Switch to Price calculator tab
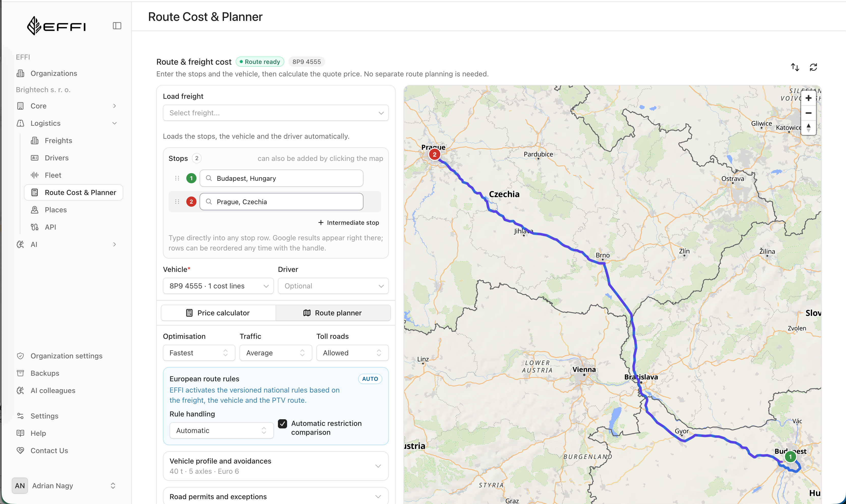Viewport: 846px width, 504px height. point(218,313)
